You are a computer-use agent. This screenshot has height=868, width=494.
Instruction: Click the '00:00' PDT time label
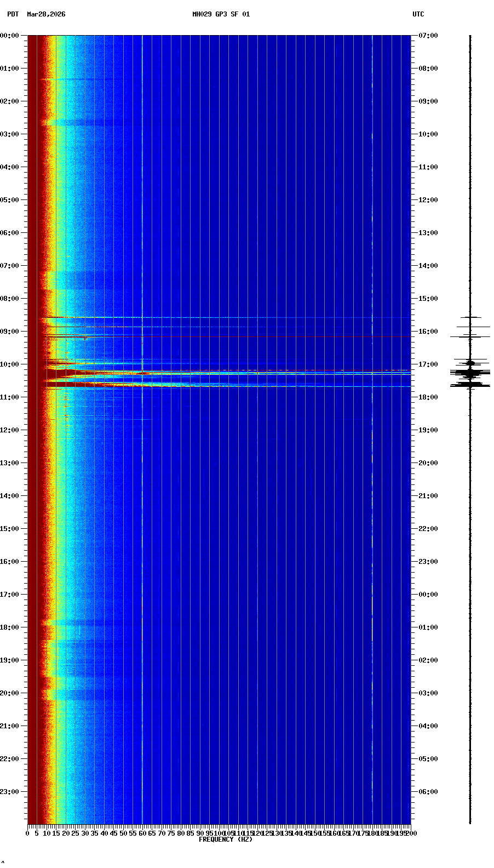(x=9, y=36)
